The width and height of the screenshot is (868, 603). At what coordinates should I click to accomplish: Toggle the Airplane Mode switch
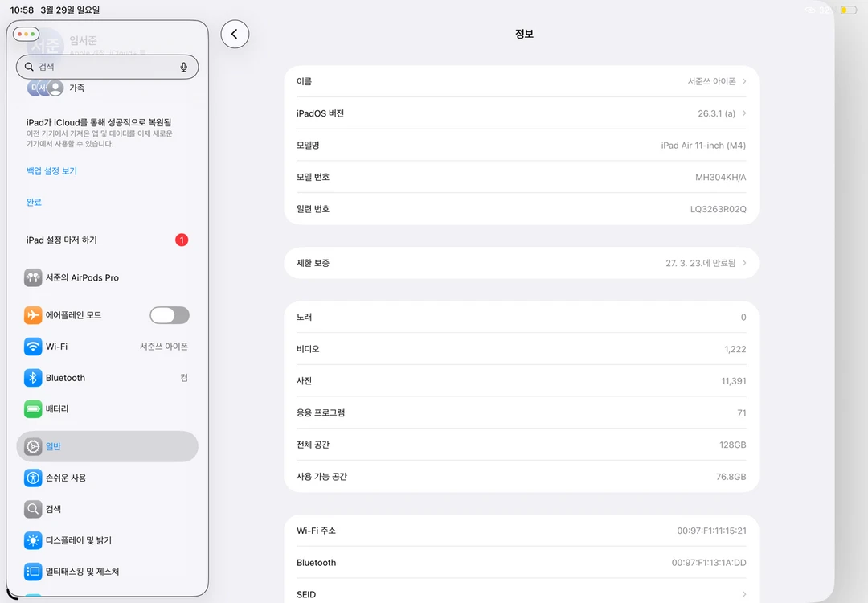click(170, 315)
